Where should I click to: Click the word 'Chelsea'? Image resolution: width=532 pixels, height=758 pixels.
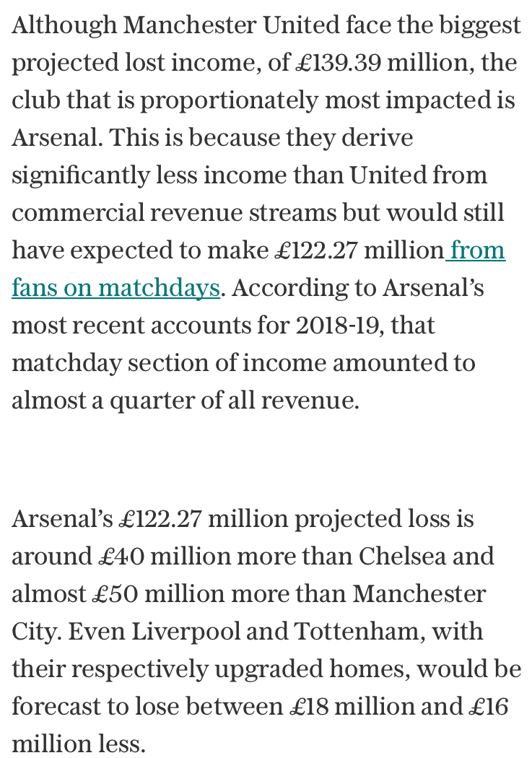(402, 557)
